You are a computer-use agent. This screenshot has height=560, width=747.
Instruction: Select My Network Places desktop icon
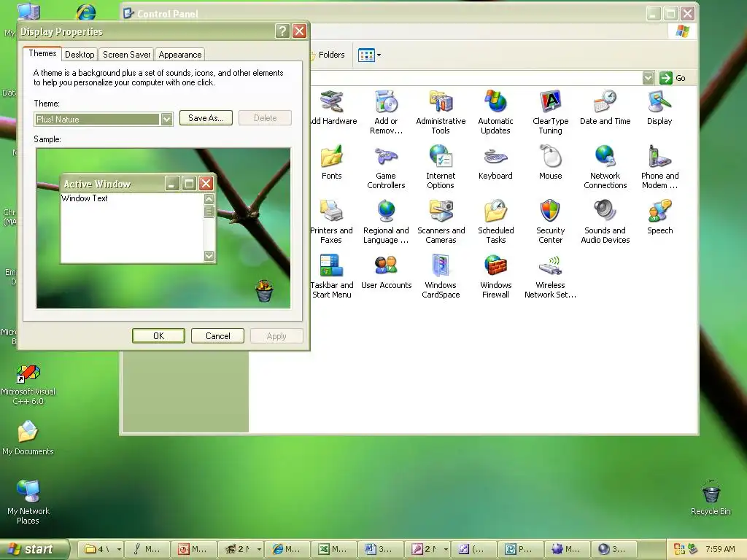tap(28, 502)
